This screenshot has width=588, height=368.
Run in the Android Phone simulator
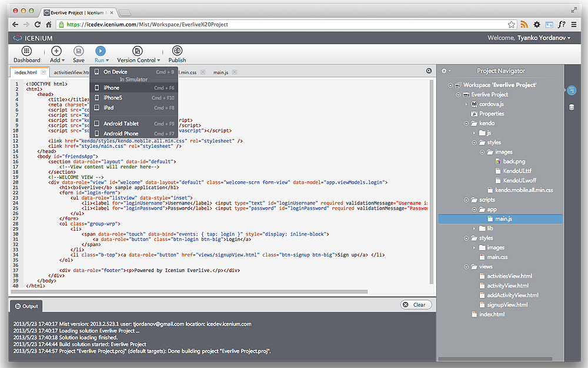(134, 134)
